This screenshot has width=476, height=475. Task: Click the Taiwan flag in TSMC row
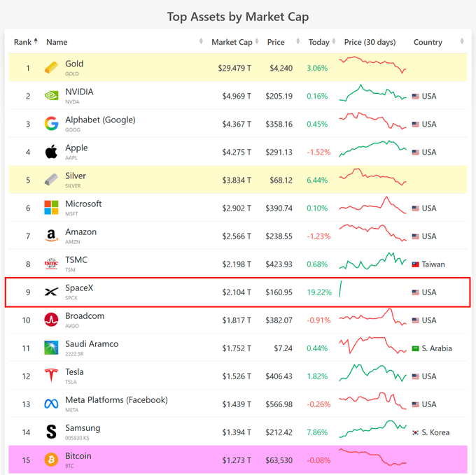coord(415,264)
